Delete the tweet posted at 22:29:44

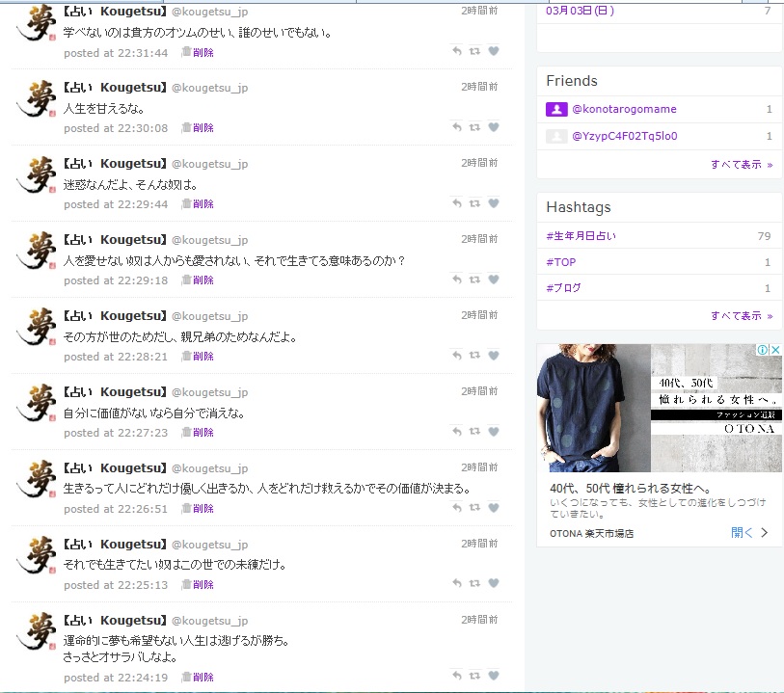pos(198,204)
